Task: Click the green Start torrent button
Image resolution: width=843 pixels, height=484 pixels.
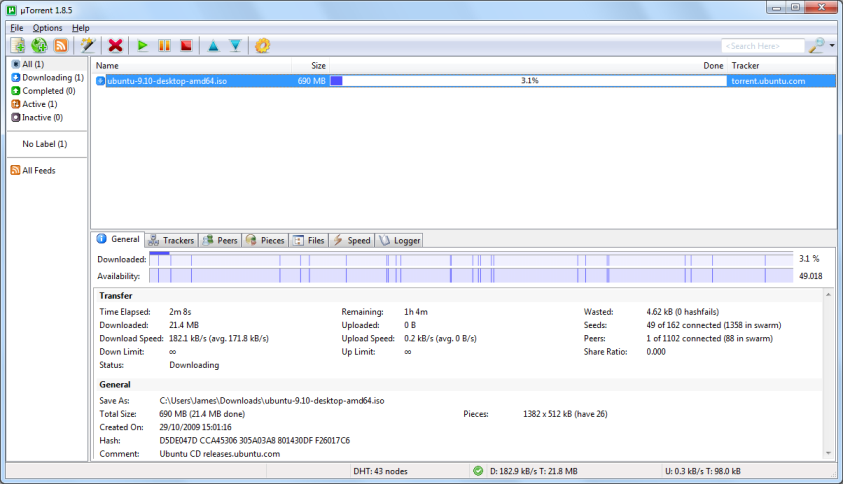Action: pos(142,46)
